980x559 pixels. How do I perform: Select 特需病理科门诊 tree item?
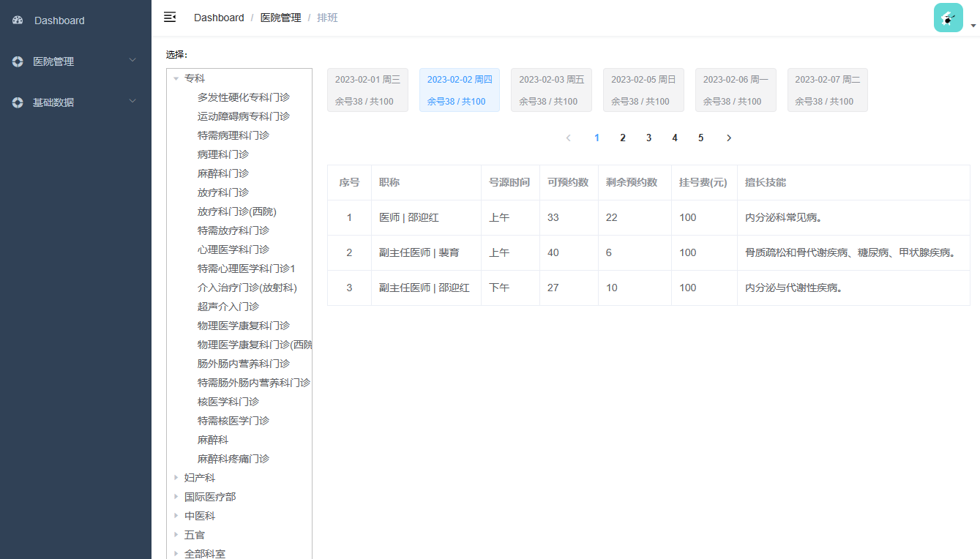(233, 135)
